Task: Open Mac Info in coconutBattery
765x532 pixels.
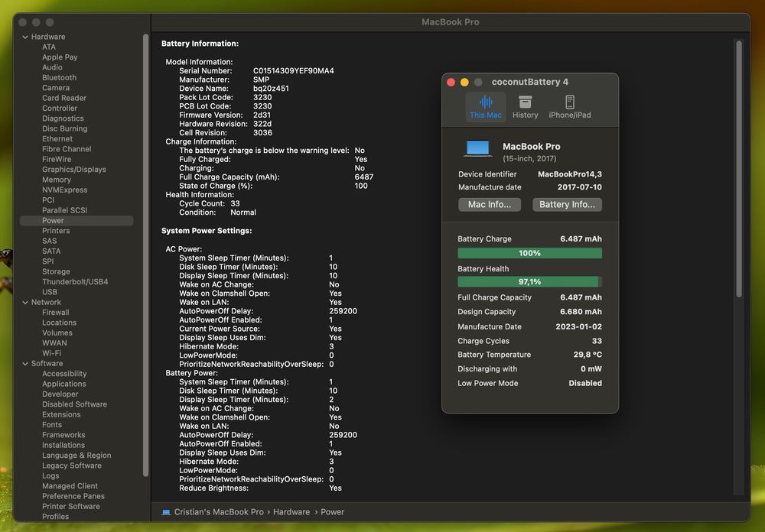Action: (x=490, y=204)
